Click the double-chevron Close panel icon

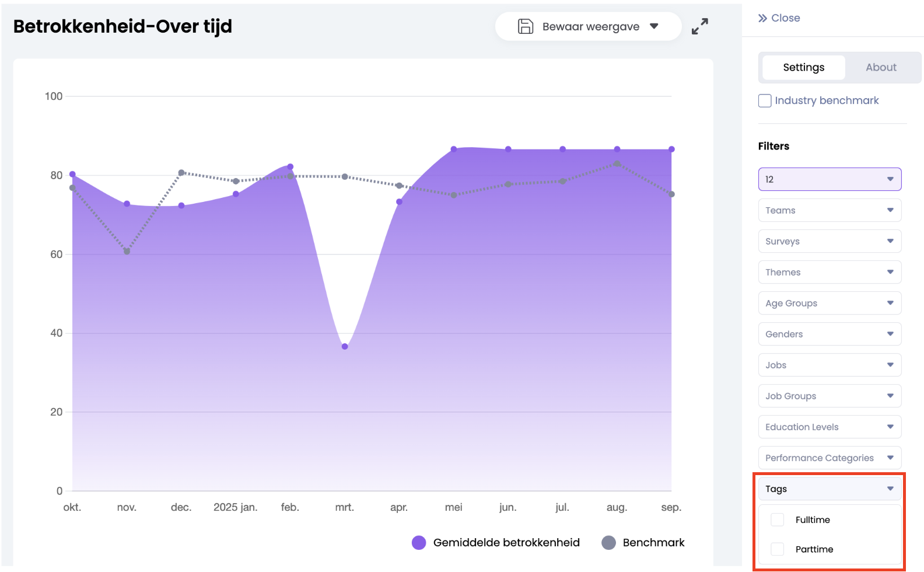pyautogui.click(x=762, y=18)
